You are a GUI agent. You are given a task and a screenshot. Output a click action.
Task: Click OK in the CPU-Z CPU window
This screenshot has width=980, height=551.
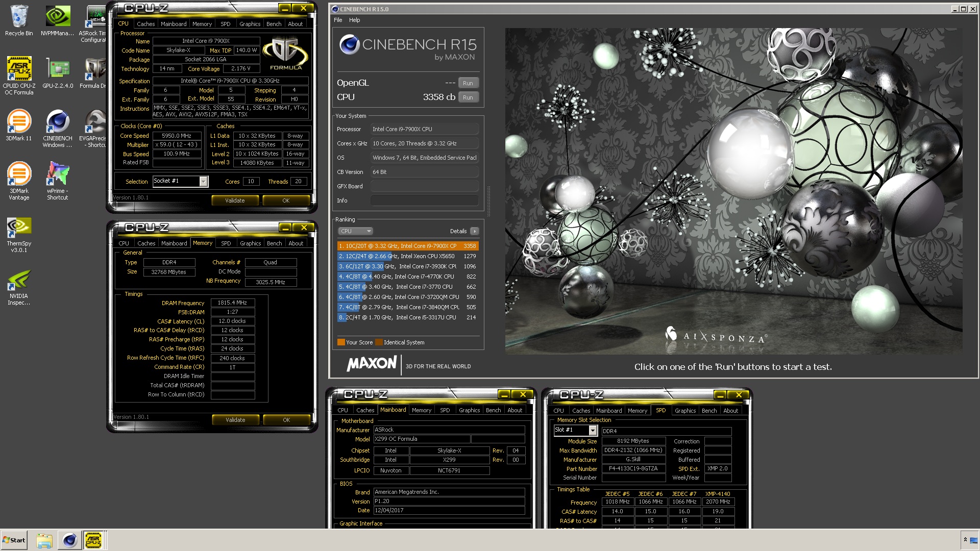click(x=286, y=201)
